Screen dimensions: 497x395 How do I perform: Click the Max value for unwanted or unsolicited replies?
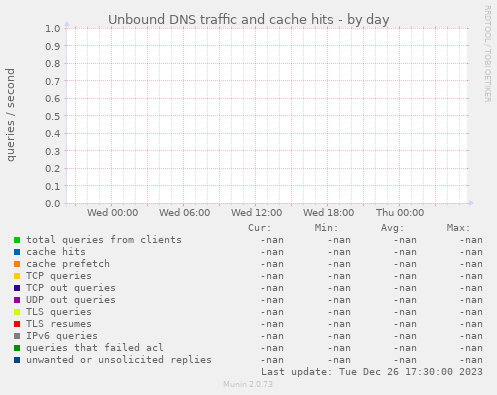(x=471, y=360)
